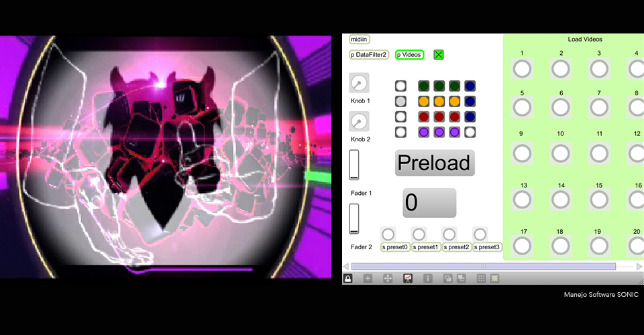
Task: Click the middle red button
Action: pyautogui.click(x=439, y=117)
